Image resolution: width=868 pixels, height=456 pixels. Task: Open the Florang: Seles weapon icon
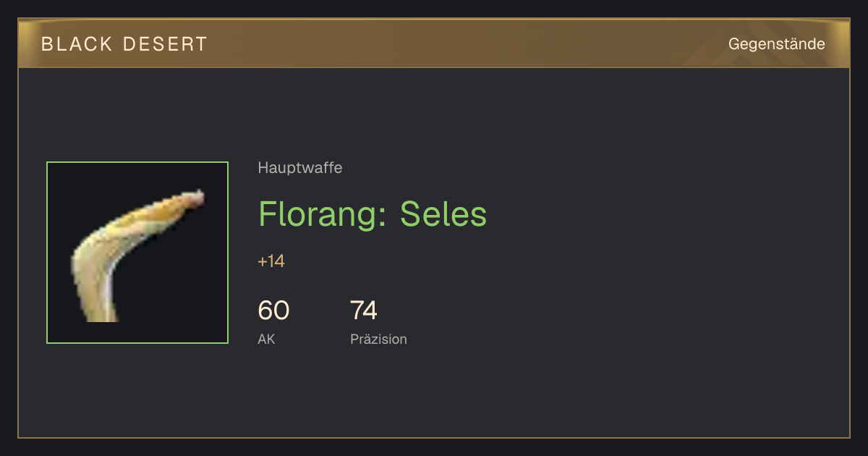point(137,253)
